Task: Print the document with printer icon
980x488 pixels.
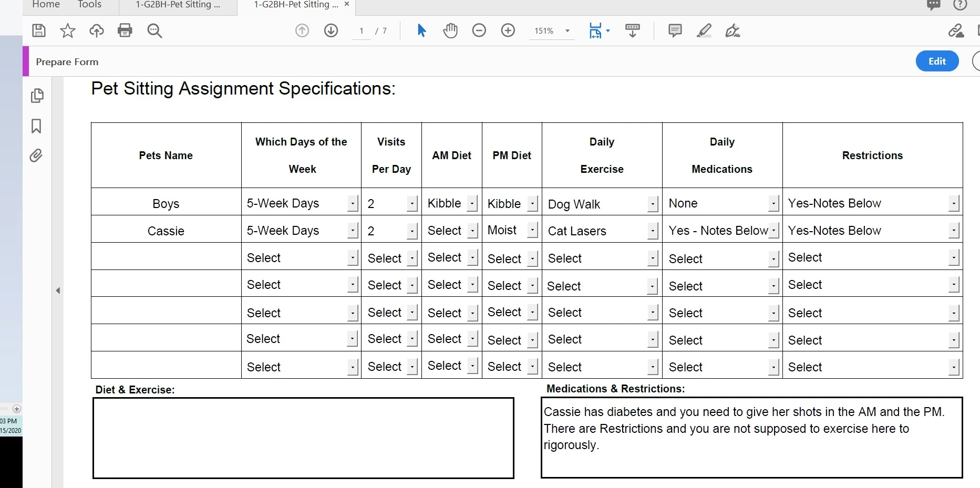Action: [125, 30]
